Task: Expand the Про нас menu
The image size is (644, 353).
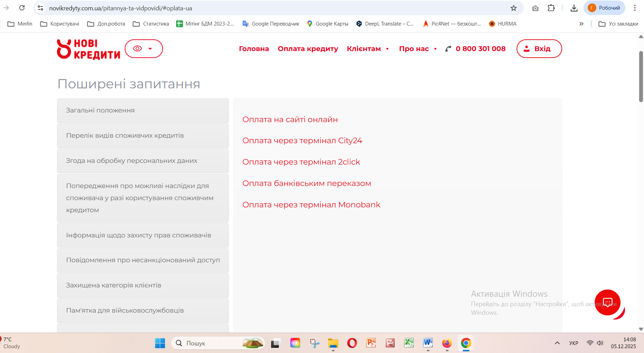Action: coord(418,49)
